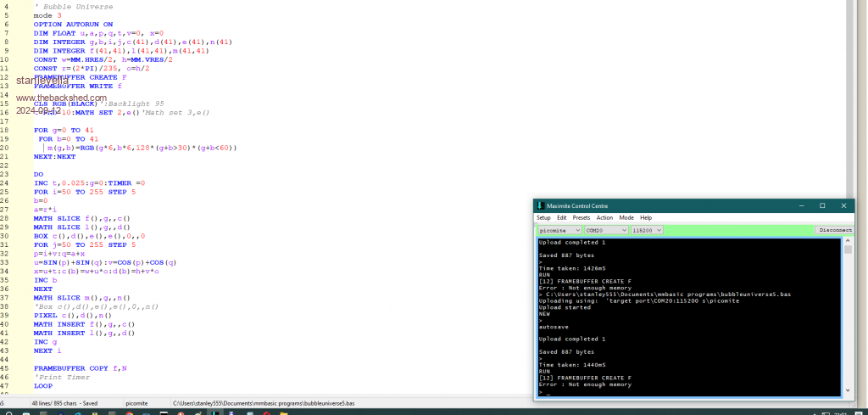868x415 pixels.
Task: Open the Action menu
Action: [x=604, y=218]
